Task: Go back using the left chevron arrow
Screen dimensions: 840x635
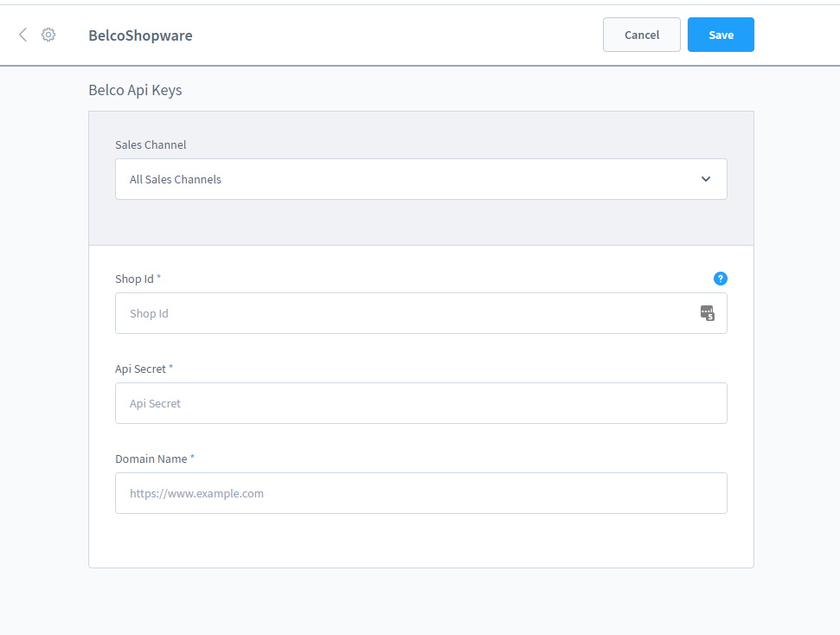Action: pyautogui.click(x=22, y=35)
